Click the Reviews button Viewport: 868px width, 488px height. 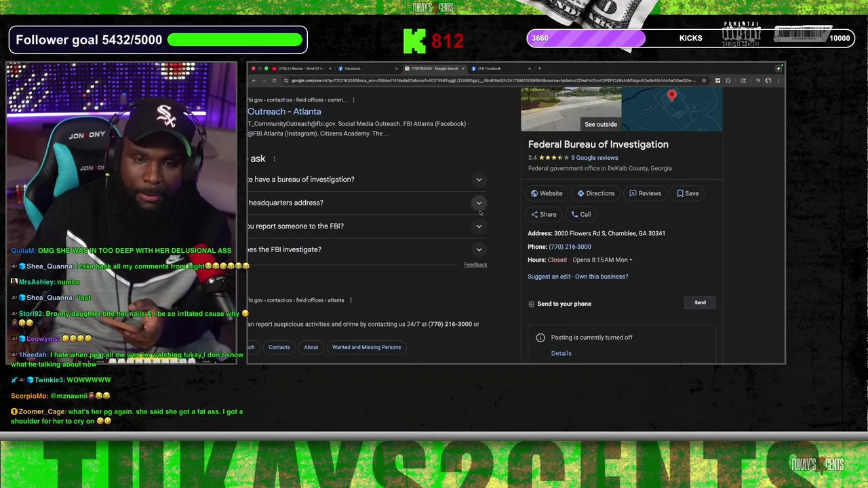point(645,193)
